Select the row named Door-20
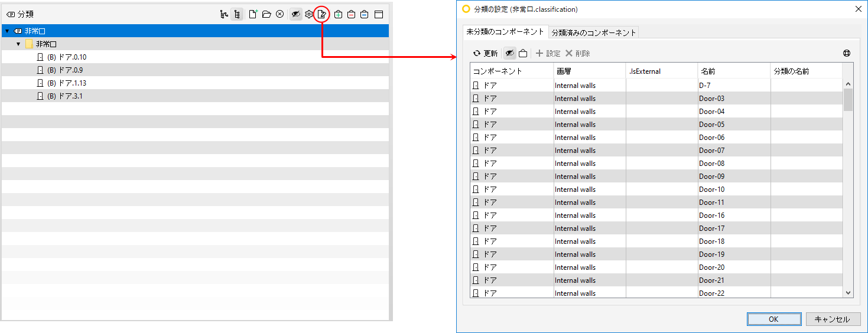The width and height of the screenshot is (868, 333). pos(656,267)
